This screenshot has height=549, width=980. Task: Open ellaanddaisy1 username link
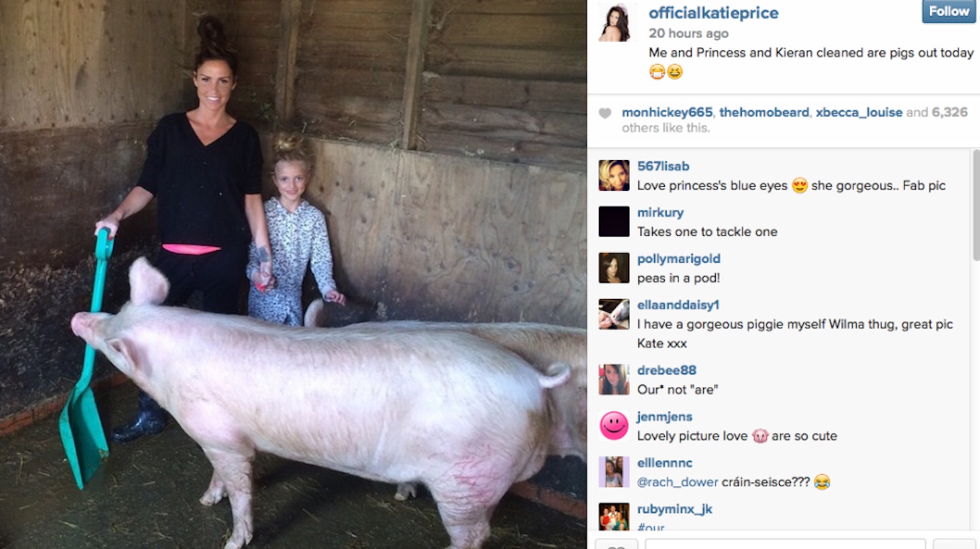(678, 305)
